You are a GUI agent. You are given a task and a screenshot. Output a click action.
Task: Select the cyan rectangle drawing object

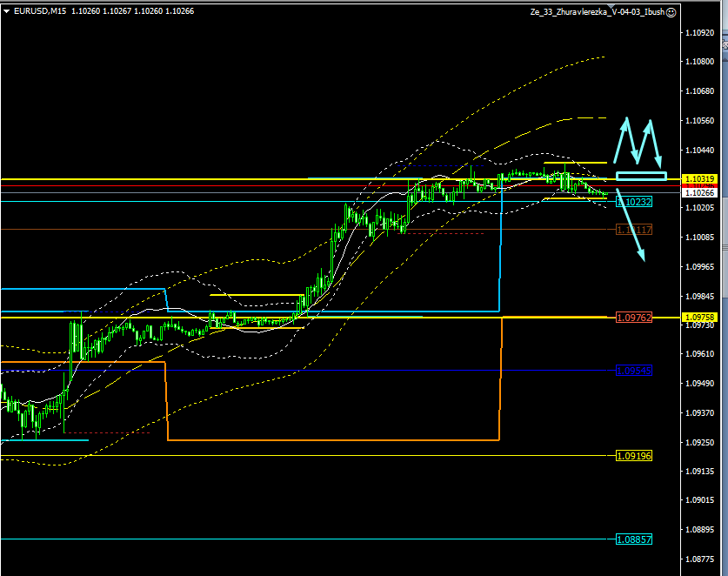click(641, 177)
